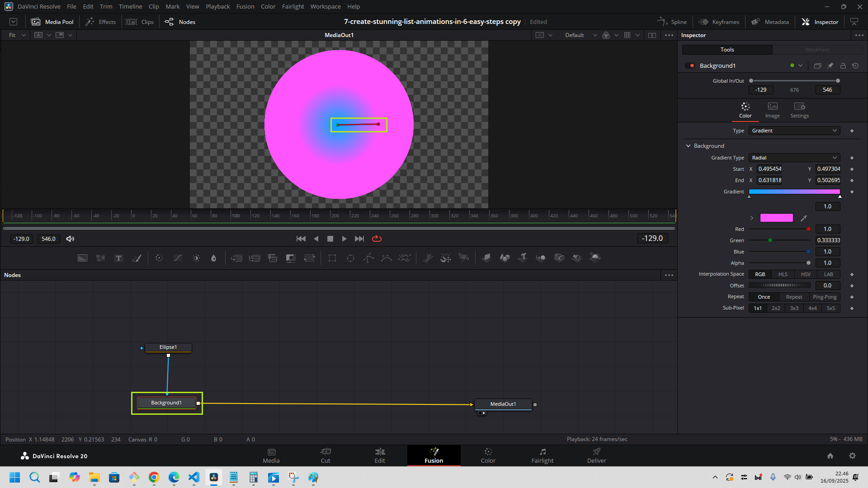
Task: Pin the Background1 inspector controls
Action: point(830,66)
